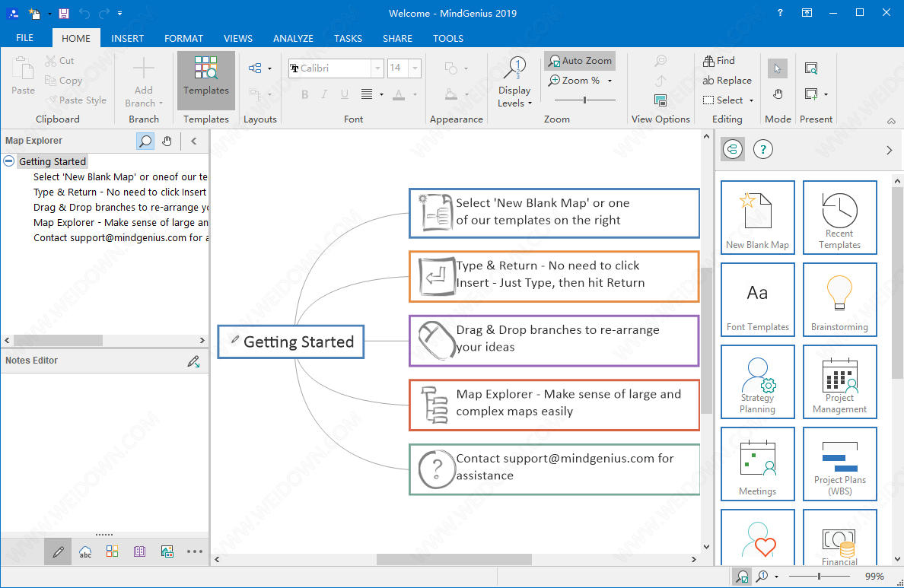Click the Present slideshow magnifier icon

[x=810, y=68]
